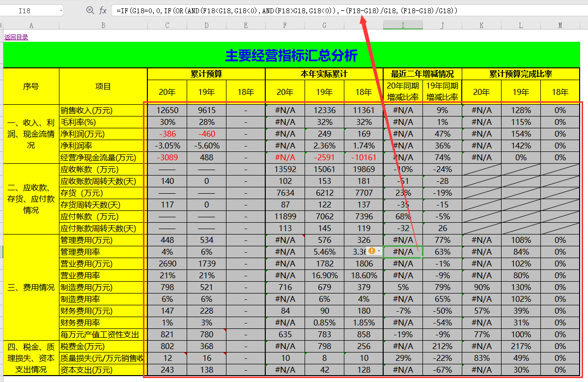The width and height of the screenshot is (588, 382).
Task: Open the 返回目录 link
Action: click(x=16, y=37)
